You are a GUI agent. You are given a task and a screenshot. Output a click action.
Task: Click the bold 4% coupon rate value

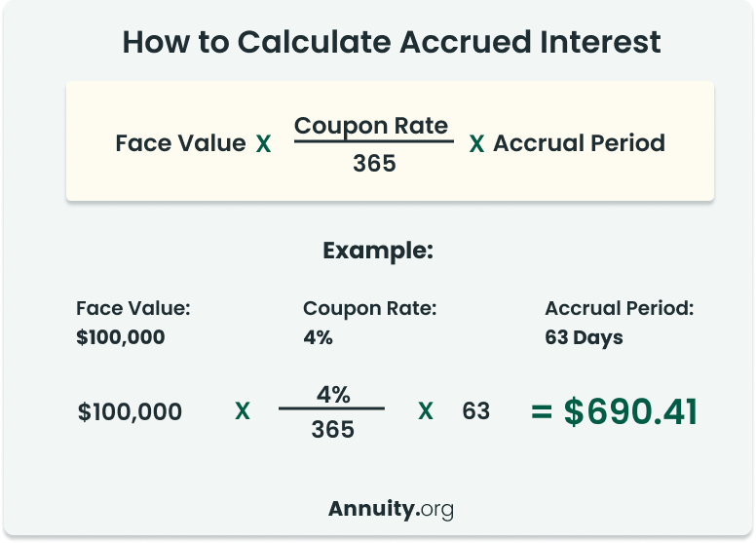click(x=319, y=337)
